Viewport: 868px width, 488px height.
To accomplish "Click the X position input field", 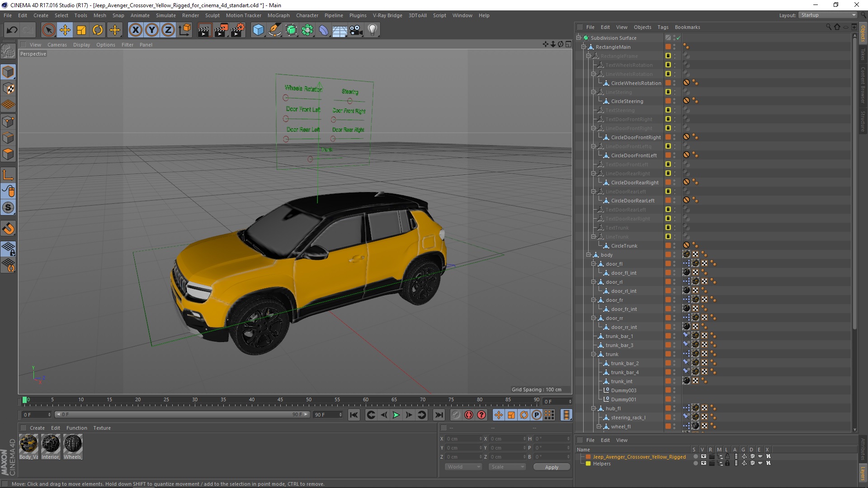I will click(463, 439).
